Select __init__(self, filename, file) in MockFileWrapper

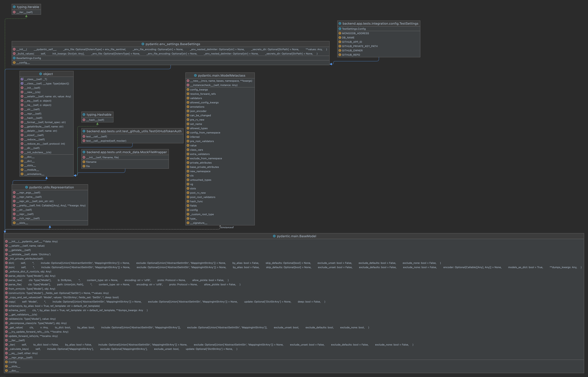(102, 157)
